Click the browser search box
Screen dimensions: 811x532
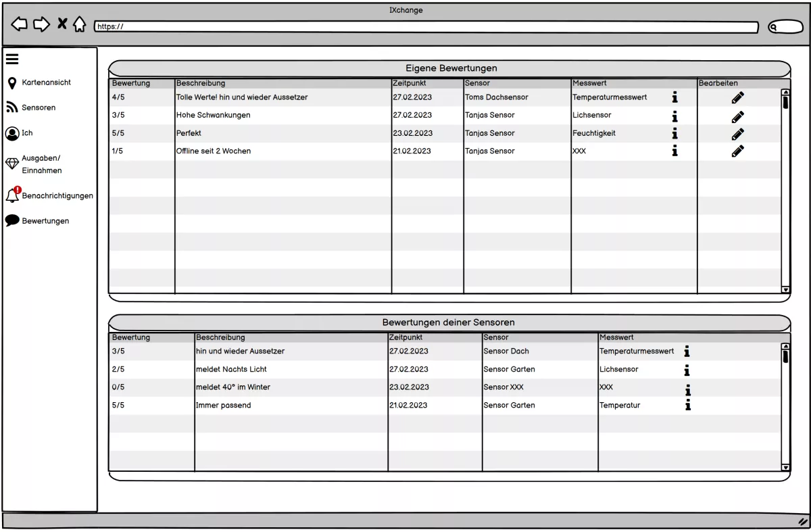[x=785, y=27]
